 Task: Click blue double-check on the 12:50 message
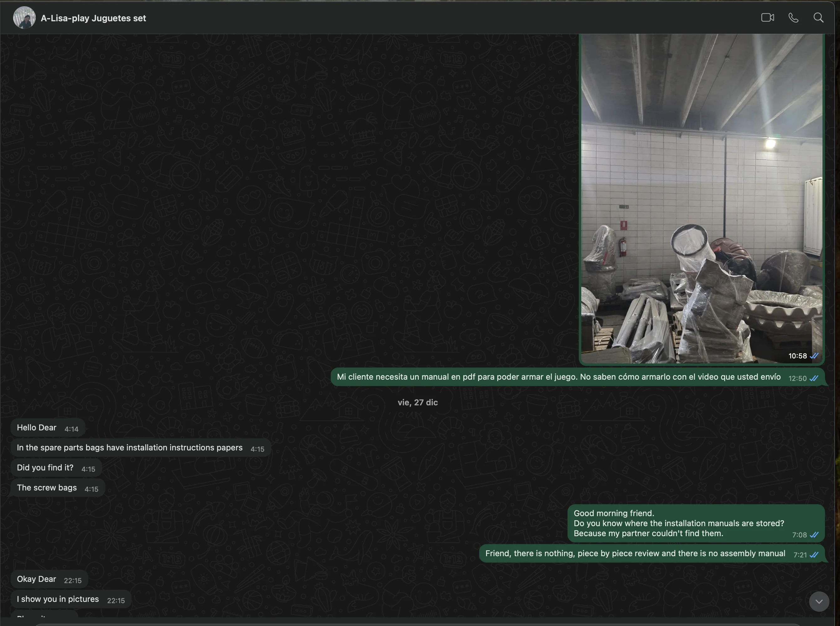[x=814, y=378]
